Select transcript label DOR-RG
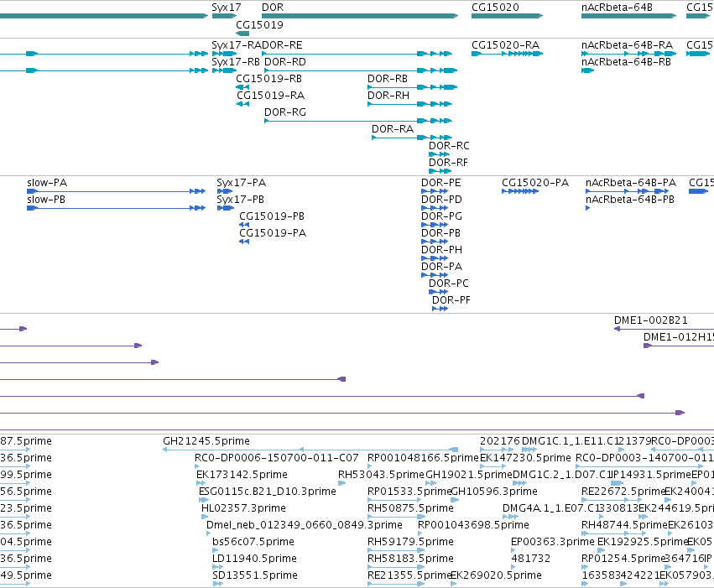Screen dimensions: 714x588 pyautogui.click(x=285, y=112)
